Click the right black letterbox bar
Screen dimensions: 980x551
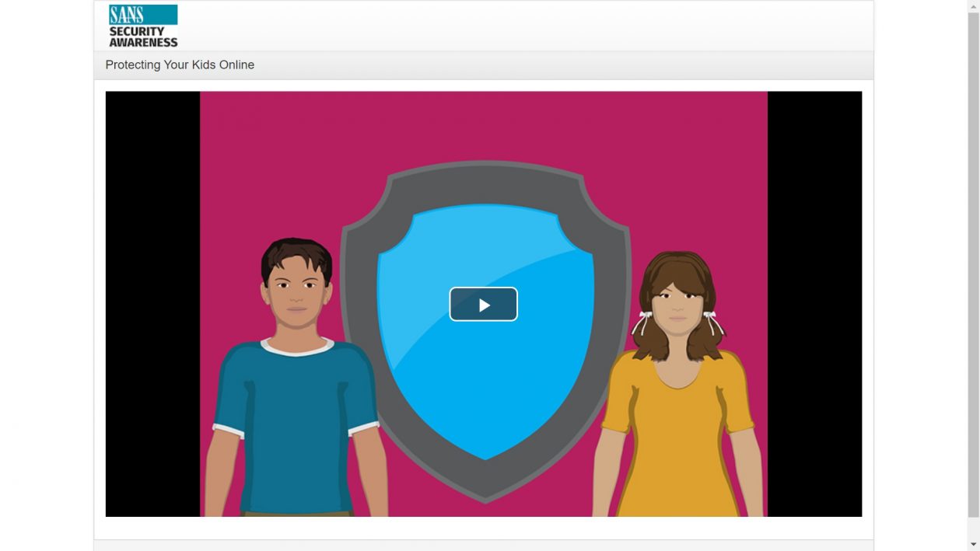click(814, 303)
